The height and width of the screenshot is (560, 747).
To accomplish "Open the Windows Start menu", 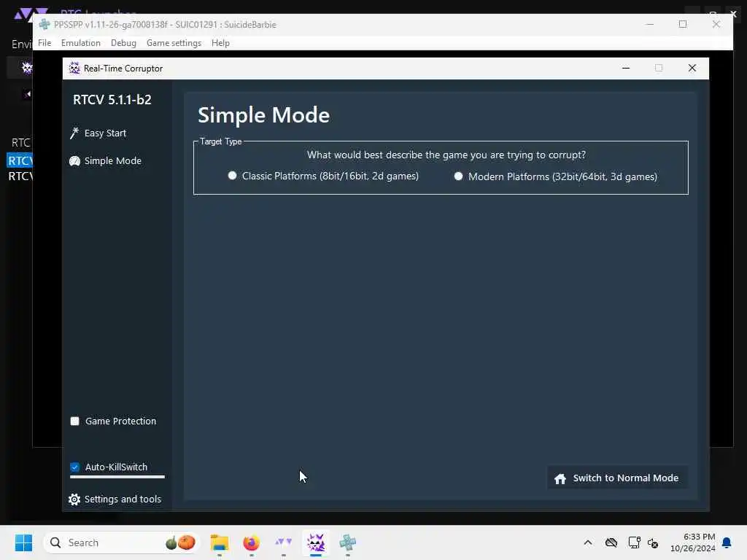I will [23, 542].
